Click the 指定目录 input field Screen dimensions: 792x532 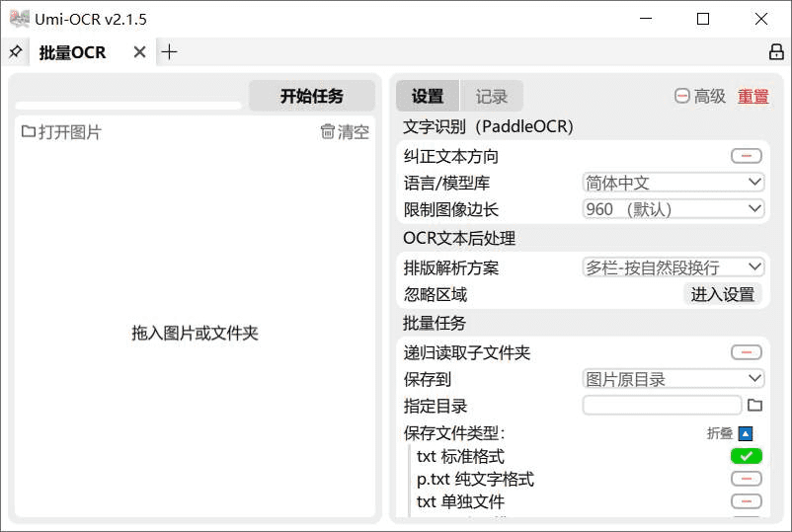(663, 406)
